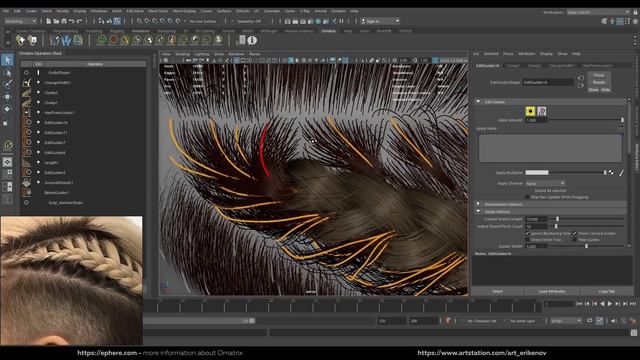
Task: Toggle ChangeWidth1 operator enabled dot
Action: point(38,82)
